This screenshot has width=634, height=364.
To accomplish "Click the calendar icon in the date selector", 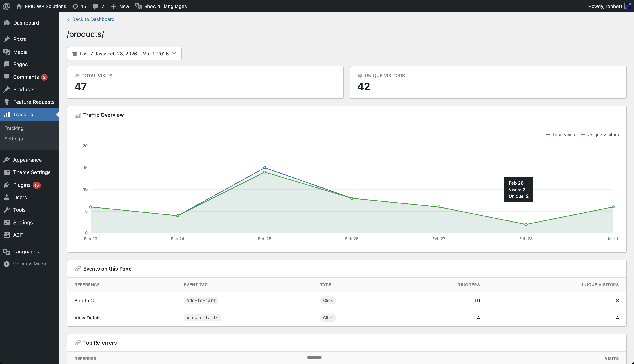I will (x=74, y=53).
